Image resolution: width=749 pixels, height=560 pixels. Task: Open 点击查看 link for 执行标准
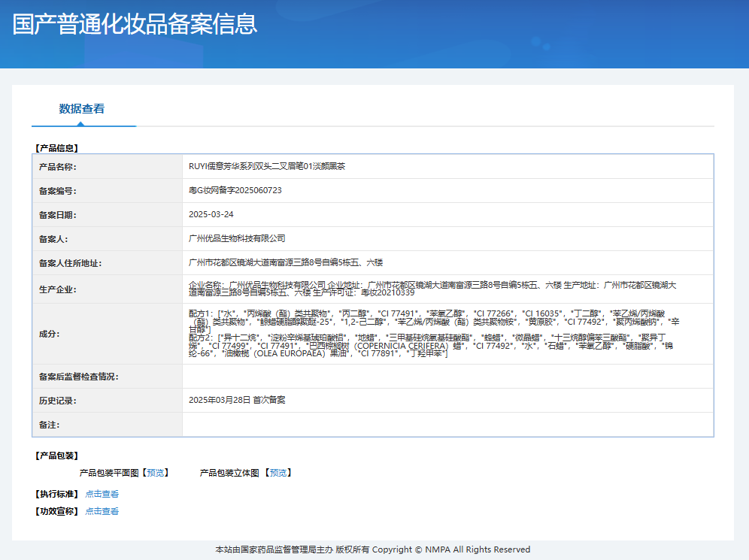[102, 494]
